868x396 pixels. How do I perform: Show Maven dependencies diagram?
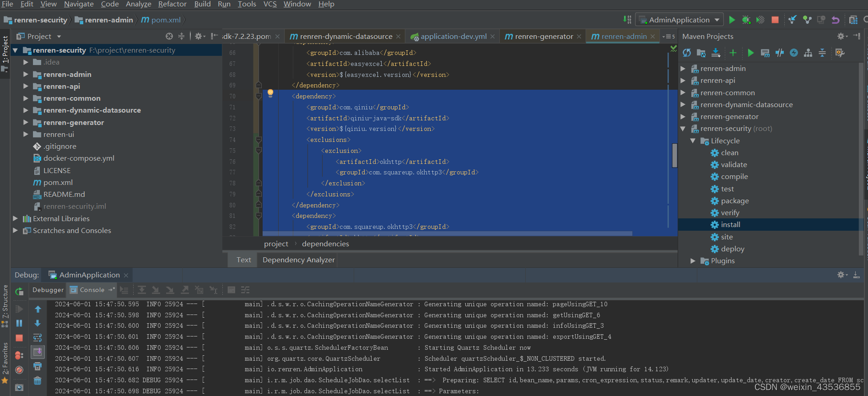pos(808,53)
